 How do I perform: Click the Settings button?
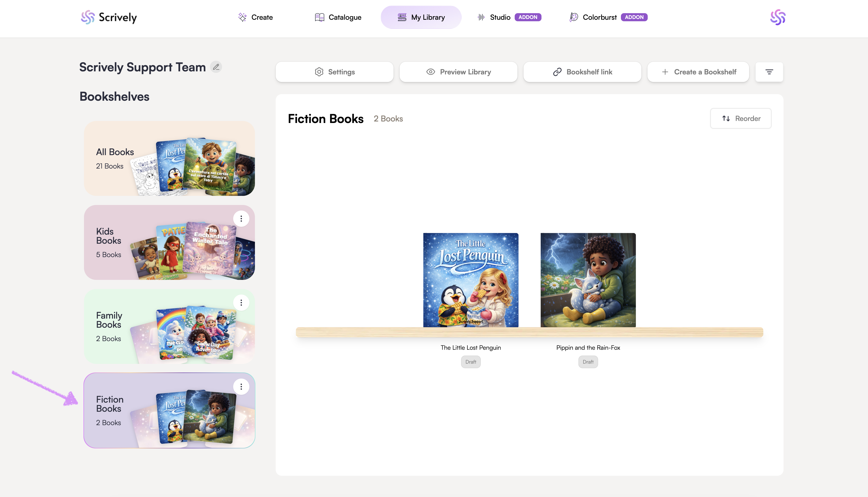334,72
